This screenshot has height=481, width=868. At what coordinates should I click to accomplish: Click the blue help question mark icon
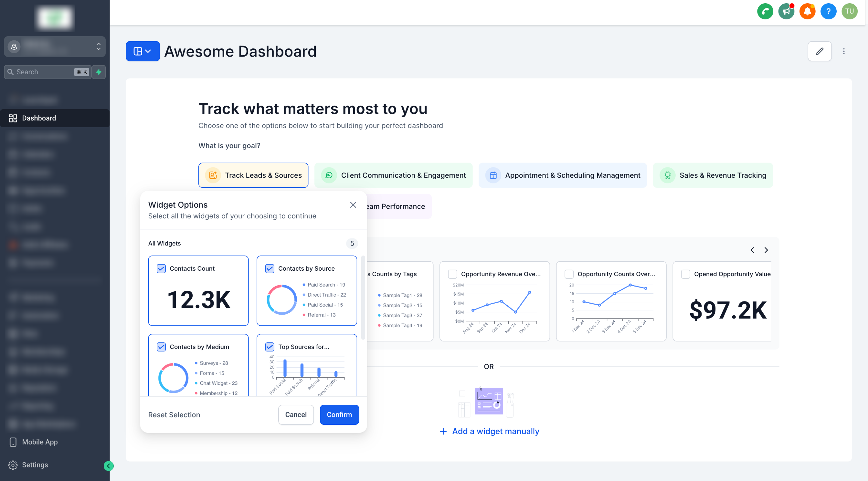coord(828,11)
